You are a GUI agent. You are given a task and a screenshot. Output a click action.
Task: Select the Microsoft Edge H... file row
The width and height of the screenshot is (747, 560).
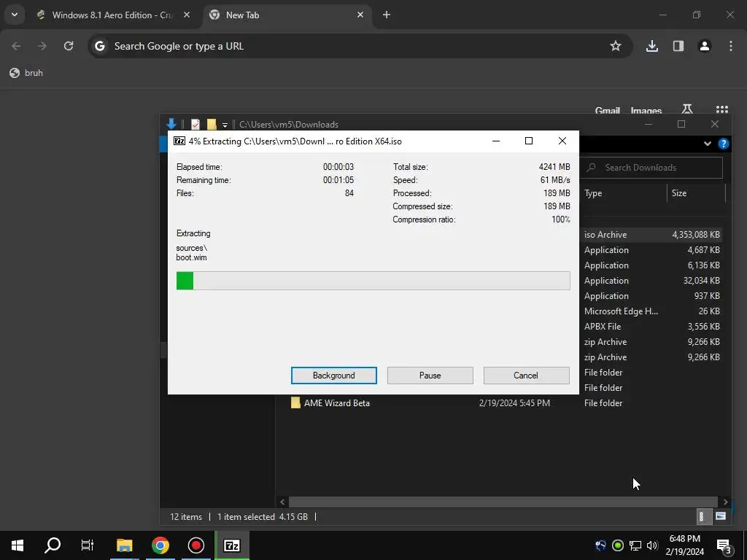click(x=651, y=311)
